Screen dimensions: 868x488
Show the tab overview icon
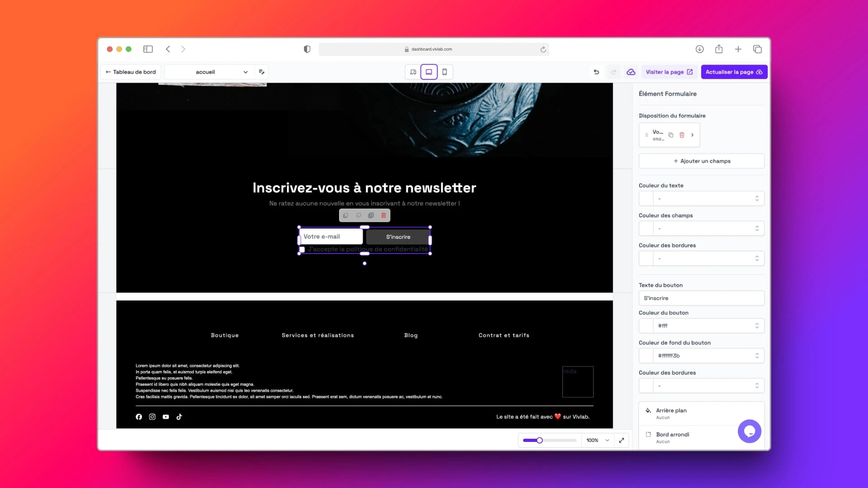point(757,49)
